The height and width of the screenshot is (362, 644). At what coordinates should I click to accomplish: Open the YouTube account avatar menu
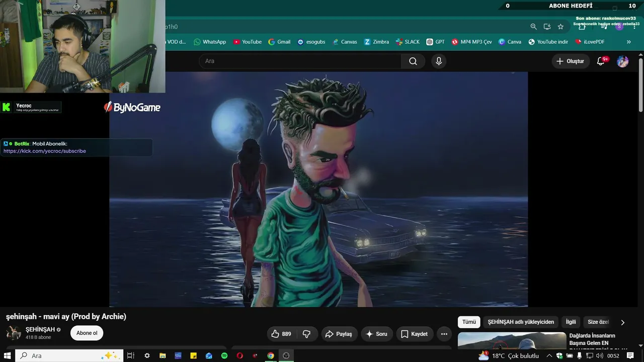click(x=623, y=61)
